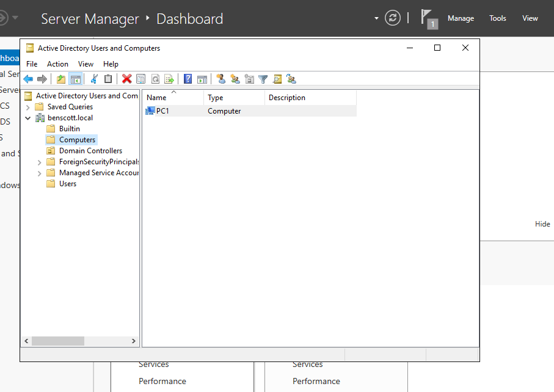Create a new user in current container
Viewport: 554px width, 392px height.
click(221, 79)
